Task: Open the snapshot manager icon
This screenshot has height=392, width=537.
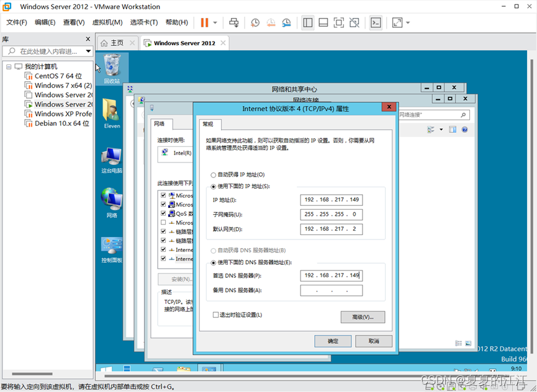Action: (x=286, y=22)
